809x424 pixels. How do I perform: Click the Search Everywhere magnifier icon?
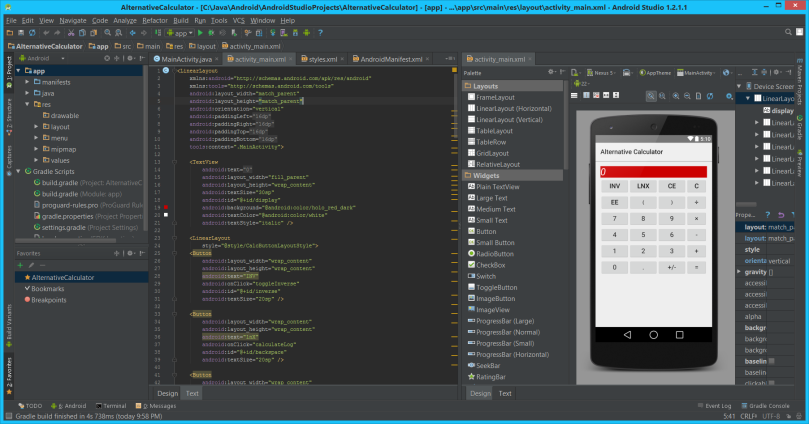coord(788,32)
